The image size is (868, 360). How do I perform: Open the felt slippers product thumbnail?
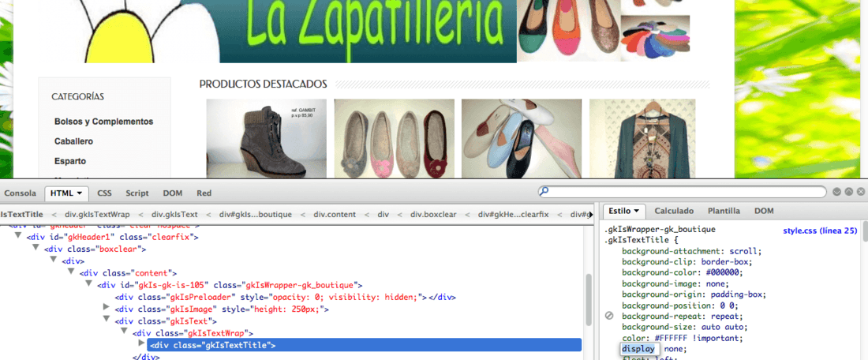[x=394, y=138]
